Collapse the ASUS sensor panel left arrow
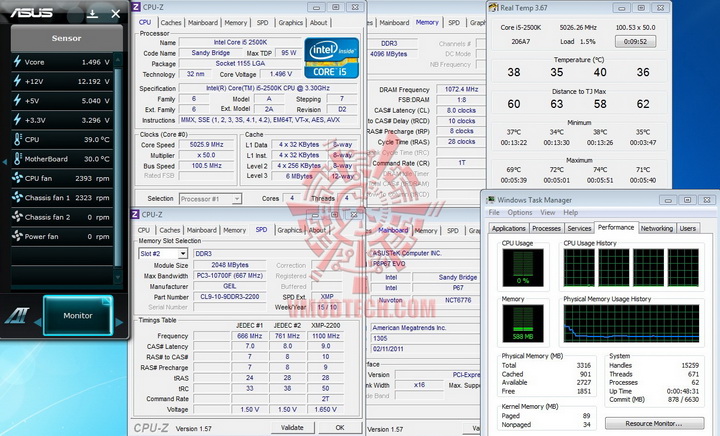The image size is (720, 436). (x=5, y=162)
